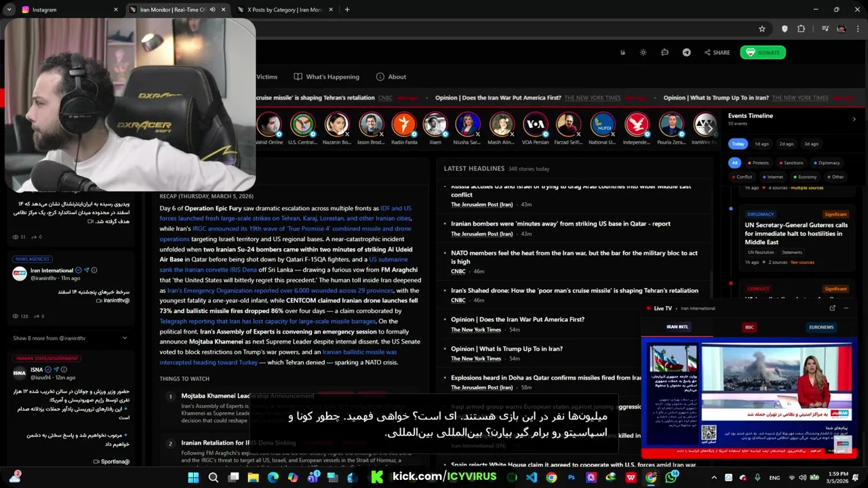Viewport: 868px width, 488px height.
Task: Toggle the light/dark theme sun icon
Action: [643, 52]
